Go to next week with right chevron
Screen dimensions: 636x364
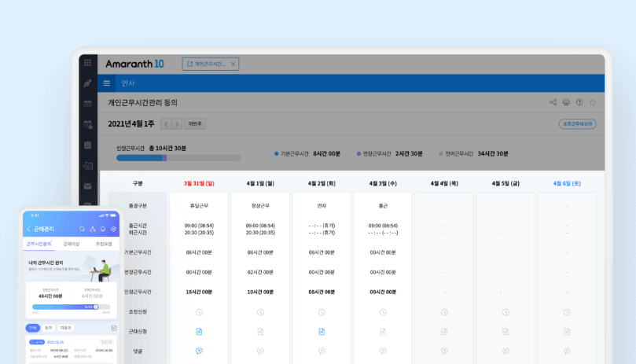pos(177,123)
